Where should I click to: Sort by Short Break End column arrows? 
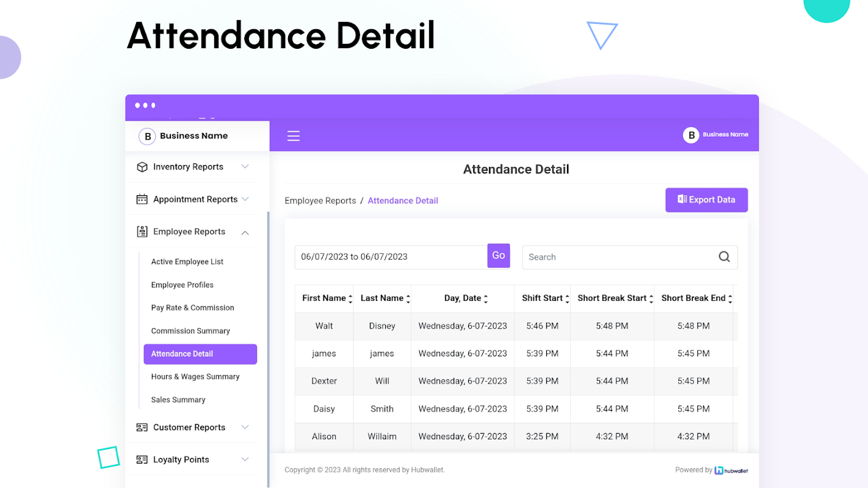729,299
